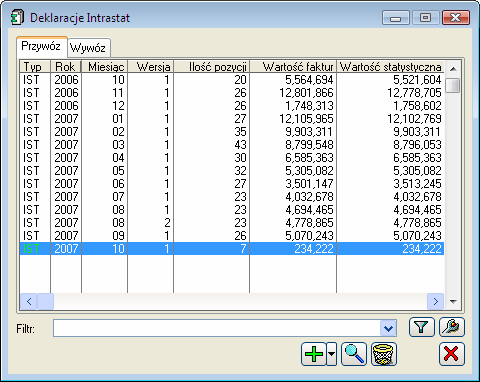Click the horizontal scrollbar right arrow
Image resolution: width=480 pixels, height=382 pixels.
(x=435, y=301)
